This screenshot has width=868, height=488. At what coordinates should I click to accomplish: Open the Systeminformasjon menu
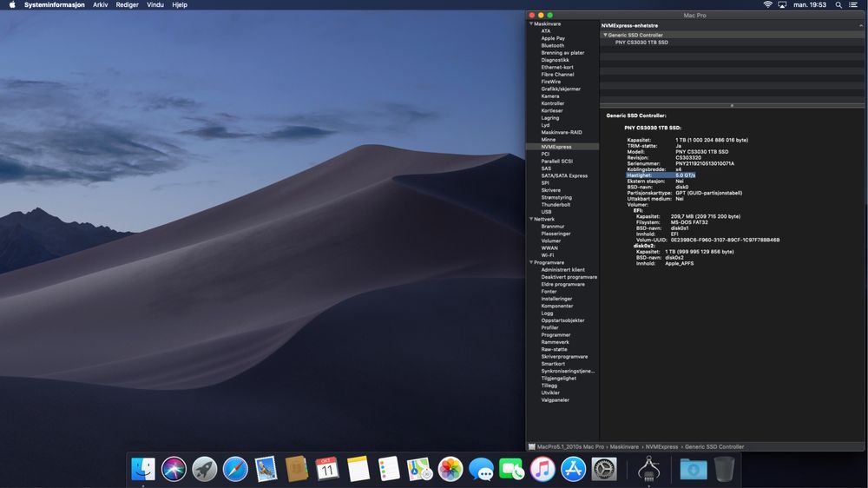point(54,4)
